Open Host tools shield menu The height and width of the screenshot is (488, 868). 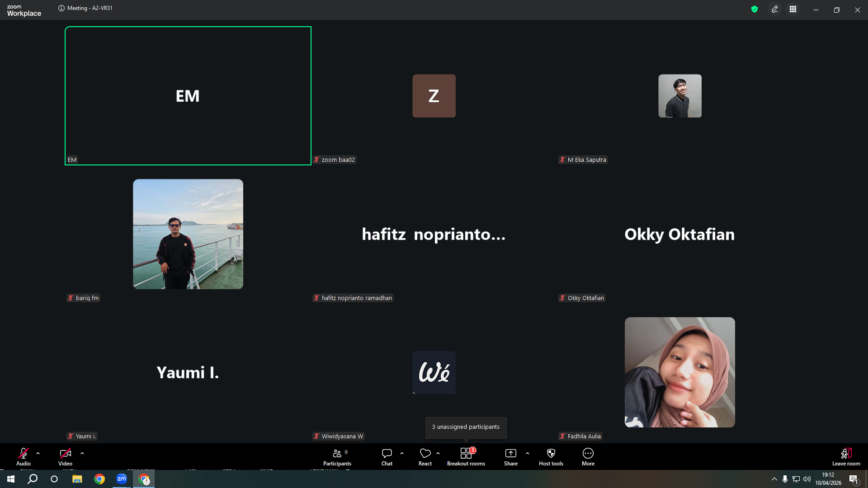551,457
